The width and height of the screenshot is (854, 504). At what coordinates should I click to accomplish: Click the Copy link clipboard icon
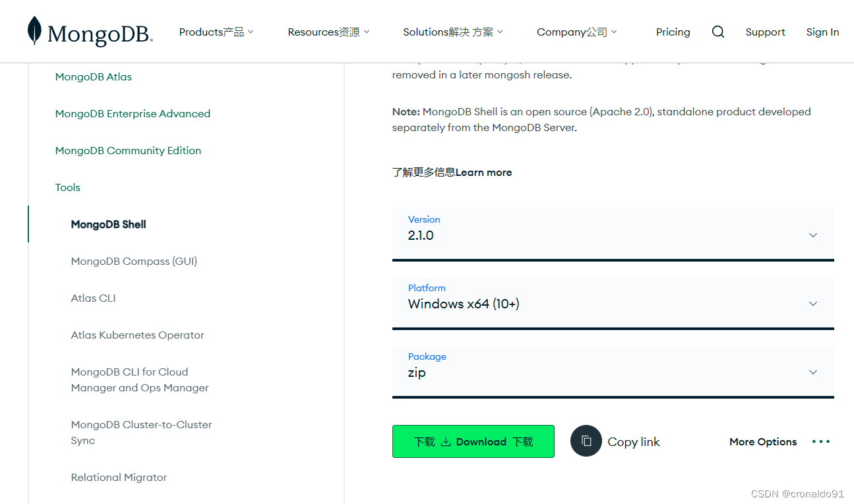[586, 441]
